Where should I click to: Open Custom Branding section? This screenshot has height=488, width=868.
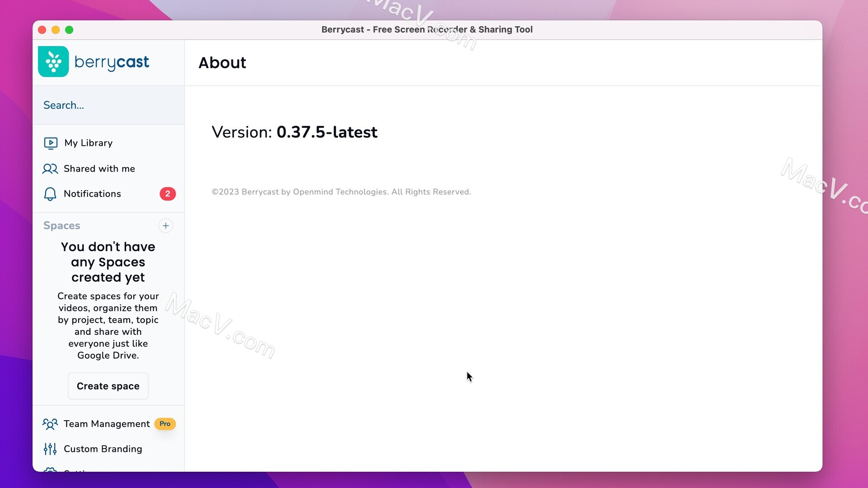tap(108, 449)
